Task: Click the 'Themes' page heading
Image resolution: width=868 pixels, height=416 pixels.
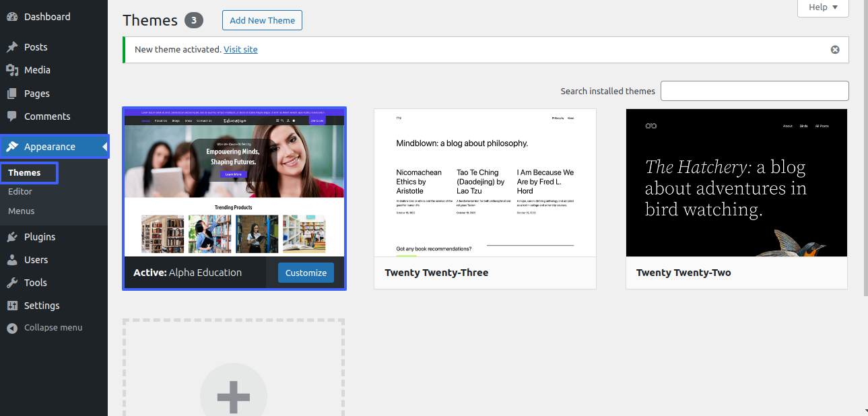Action: [150, 20]
